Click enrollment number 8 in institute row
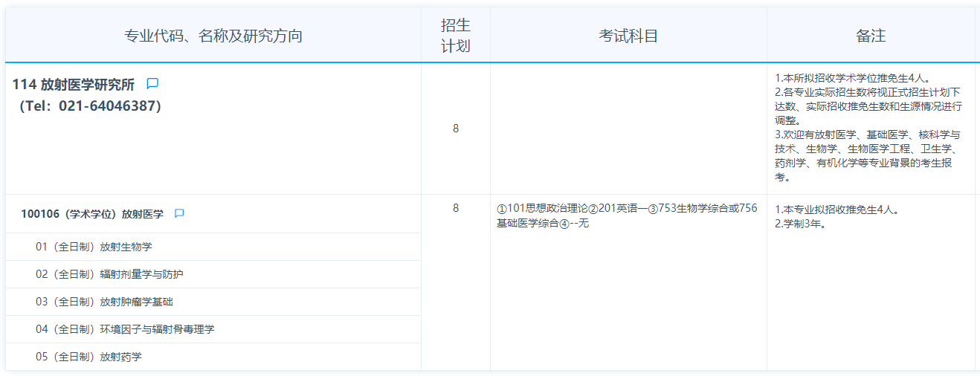This screenshot has height=376, width=980. pos(456,129)
